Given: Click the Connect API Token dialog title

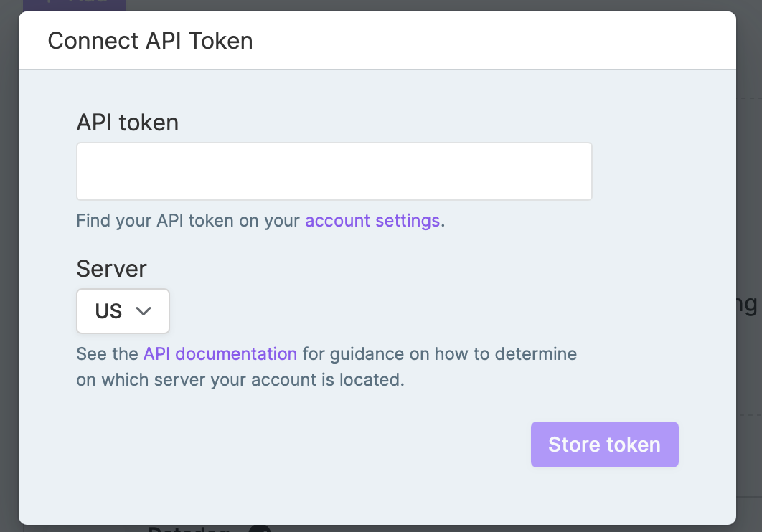Looking at the screenshot, I should [x=150, y=41].
